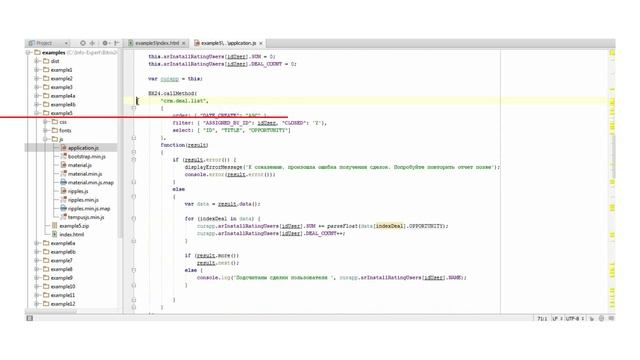640x360 pixels.
Task: Click the read-only lock icon in status bar
Action: pyautogui.click(x=591, y=318)
